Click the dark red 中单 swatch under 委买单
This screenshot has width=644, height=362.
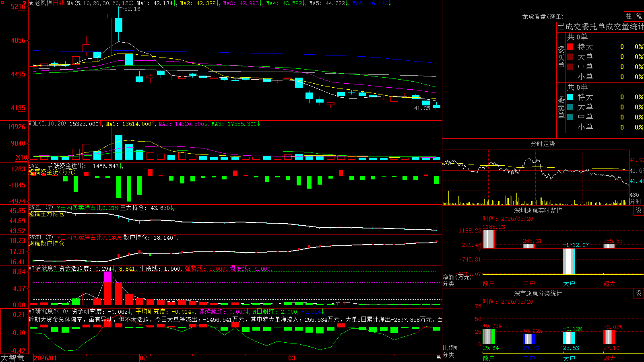[x=570, y=67]
